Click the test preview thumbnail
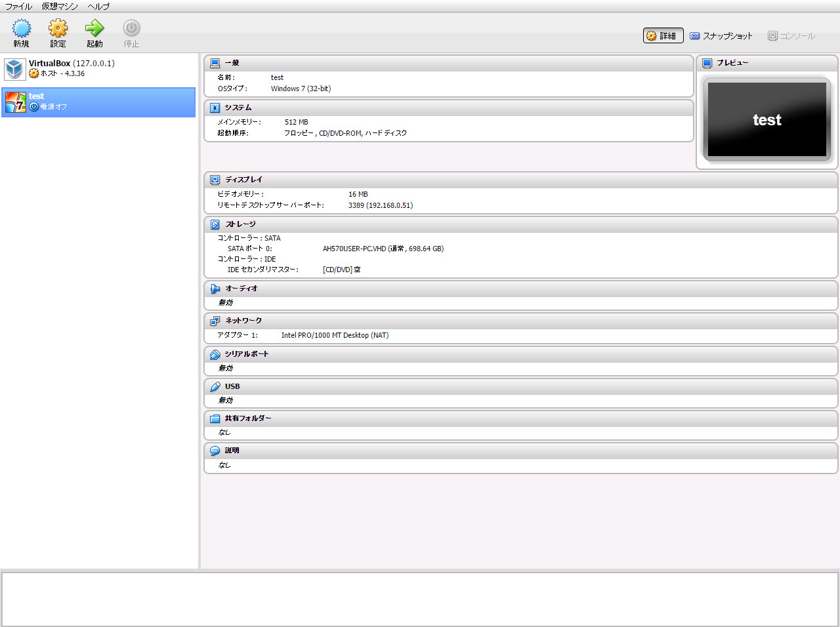The image size is (840, 627). coord(767,119)
